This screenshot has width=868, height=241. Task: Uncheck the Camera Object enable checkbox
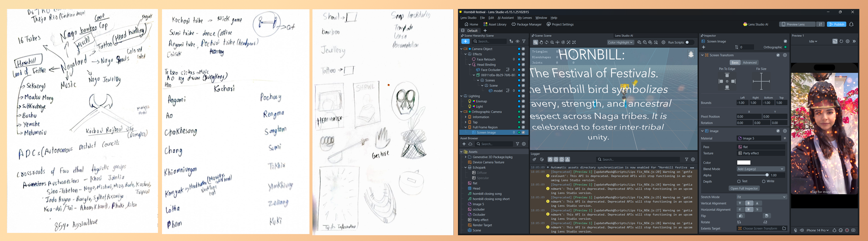tap(523, 49)
